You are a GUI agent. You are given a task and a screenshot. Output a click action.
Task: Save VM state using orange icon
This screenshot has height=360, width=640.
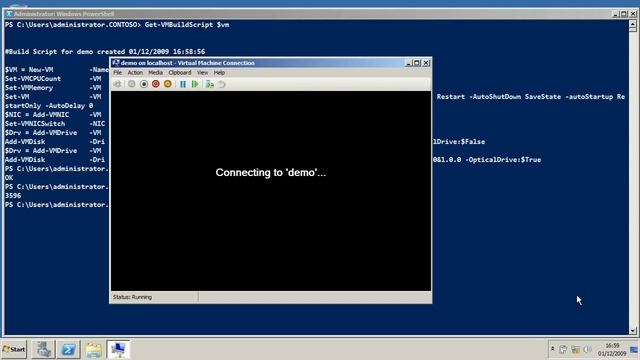pyautogui.click(x=168, y=84)
